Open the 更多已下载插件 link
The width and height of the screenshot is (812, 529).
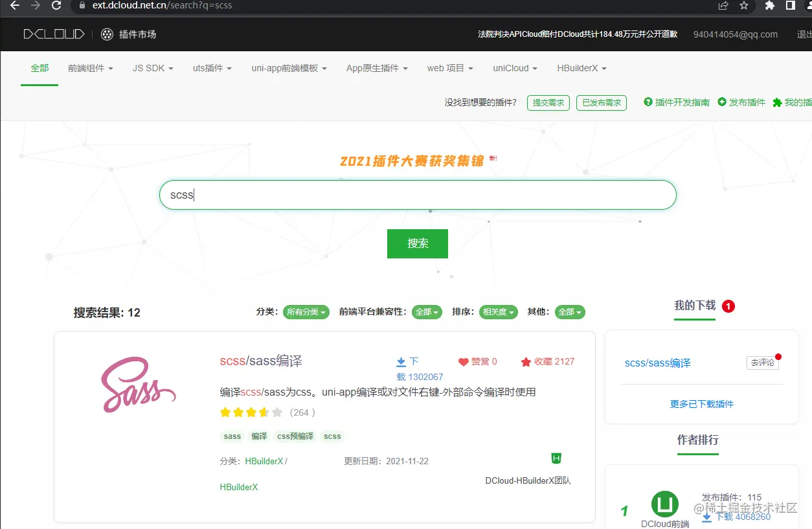point(702,404)
